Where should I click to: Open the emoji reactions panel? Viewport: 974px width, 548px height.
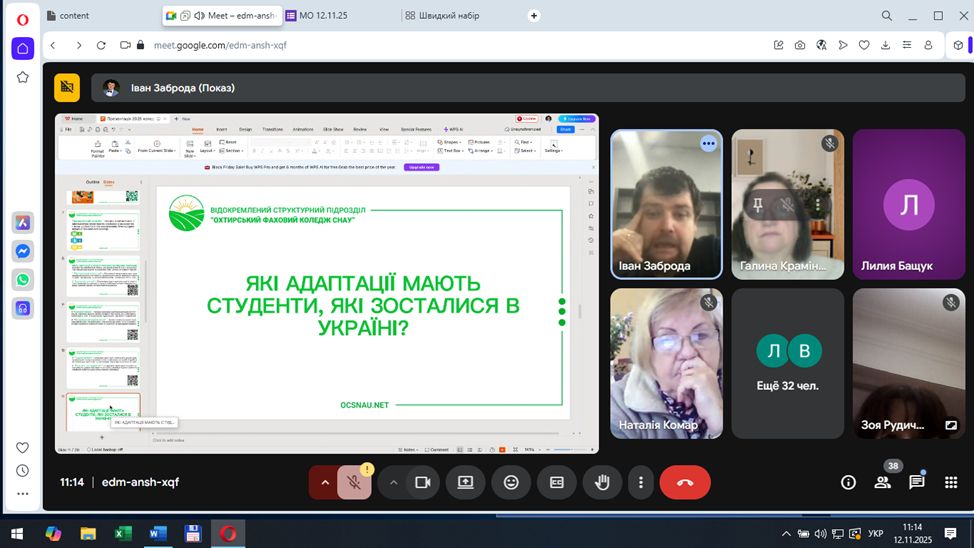coord(511,482)
